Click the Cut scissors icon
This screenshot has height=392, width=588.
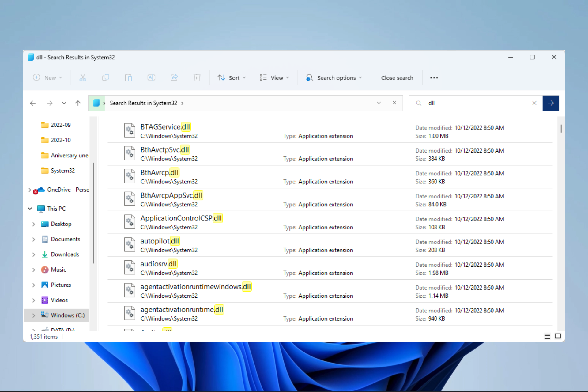click(83, 78)
